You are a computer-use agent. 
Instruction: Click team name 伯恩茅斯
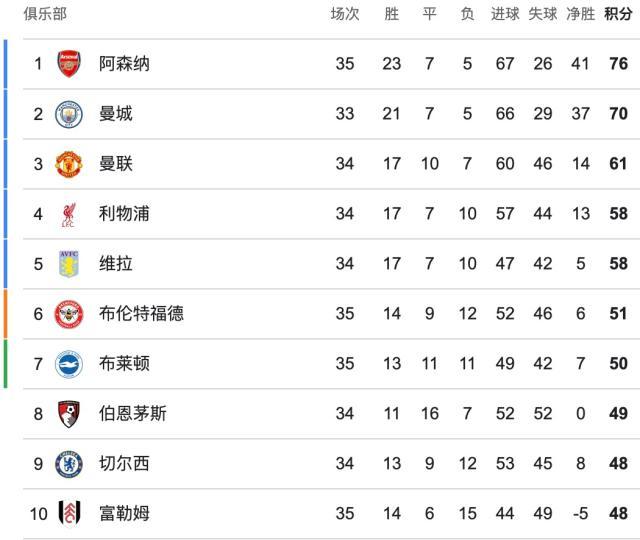click(x=133, y=414)
